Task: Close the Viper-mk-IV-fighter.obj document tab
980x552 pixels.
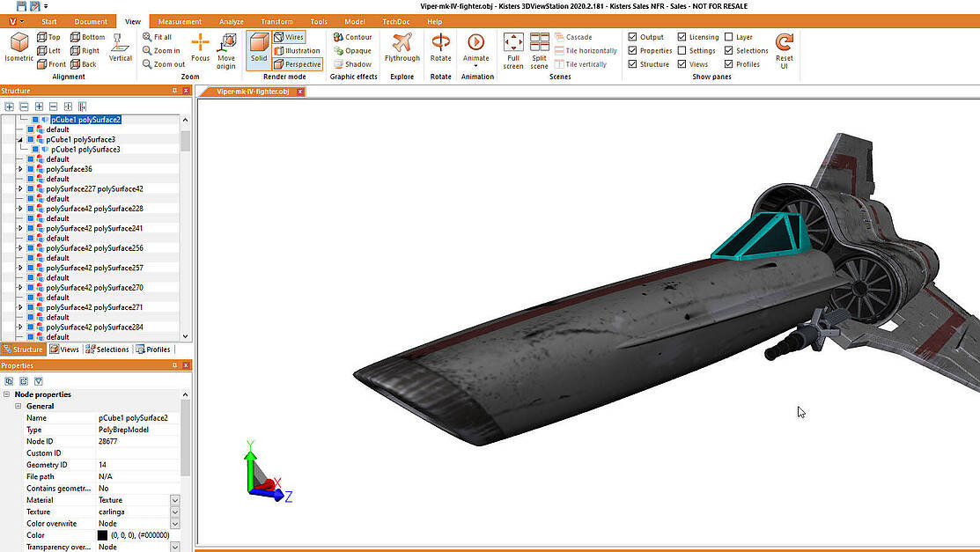Action: (x=300, y=92)
